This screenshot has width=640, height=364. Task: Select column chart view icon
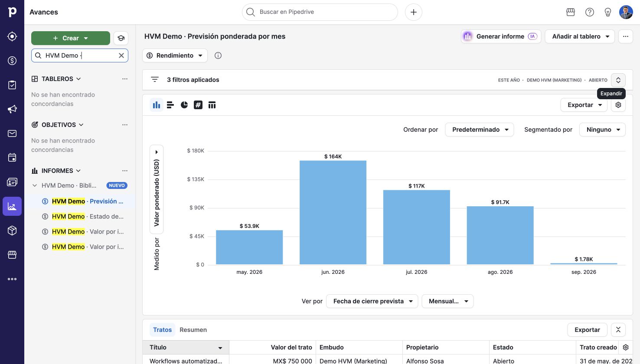(x=157, y=105)
